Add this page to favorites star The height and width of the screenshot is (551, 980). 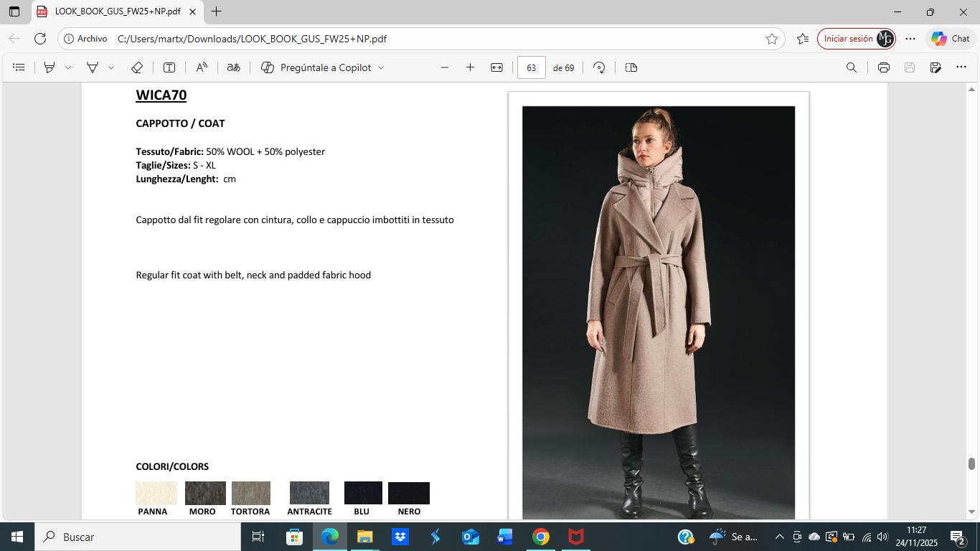(x=772, y=39)
